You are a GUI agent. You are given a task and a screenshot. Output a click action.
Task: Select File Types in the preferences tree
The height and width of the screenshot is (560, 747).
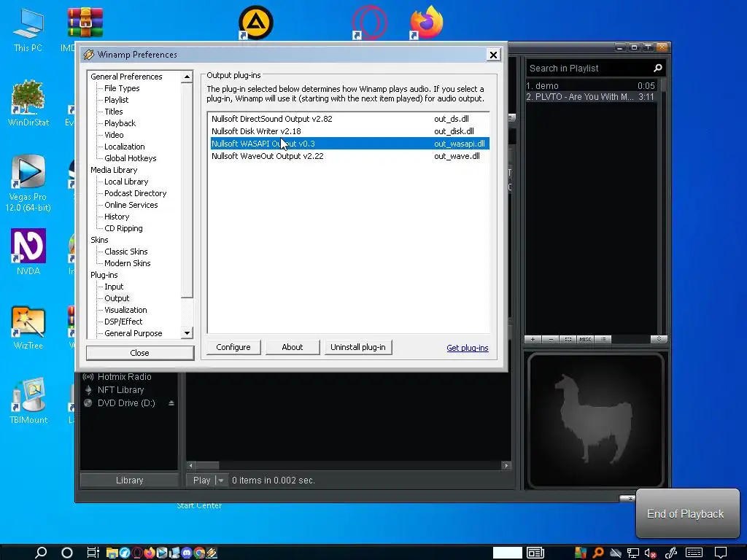point(122,88)
